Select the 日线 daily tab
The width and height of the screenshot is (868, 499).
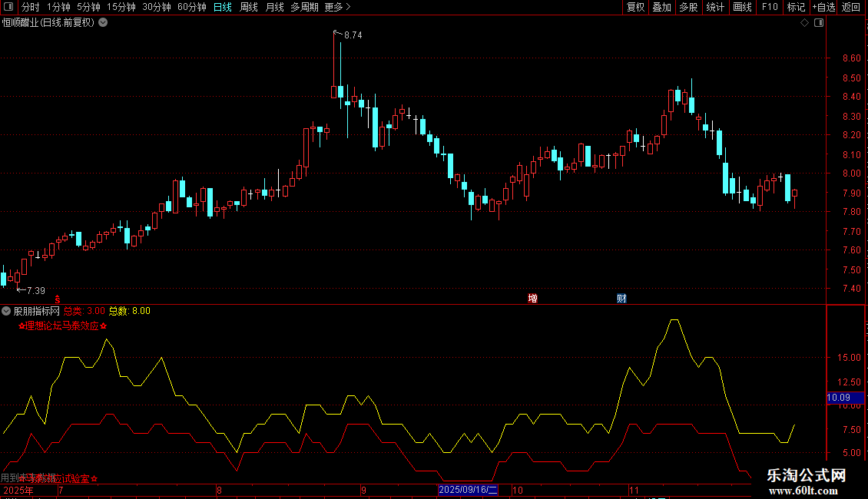tap(223, 7)
